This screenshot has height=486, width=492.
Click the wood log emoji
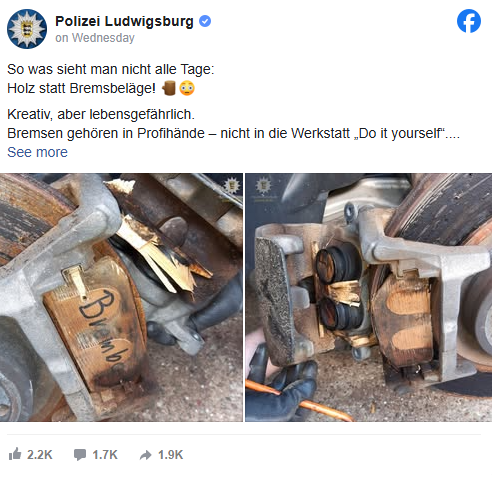(x=169, y=88)
